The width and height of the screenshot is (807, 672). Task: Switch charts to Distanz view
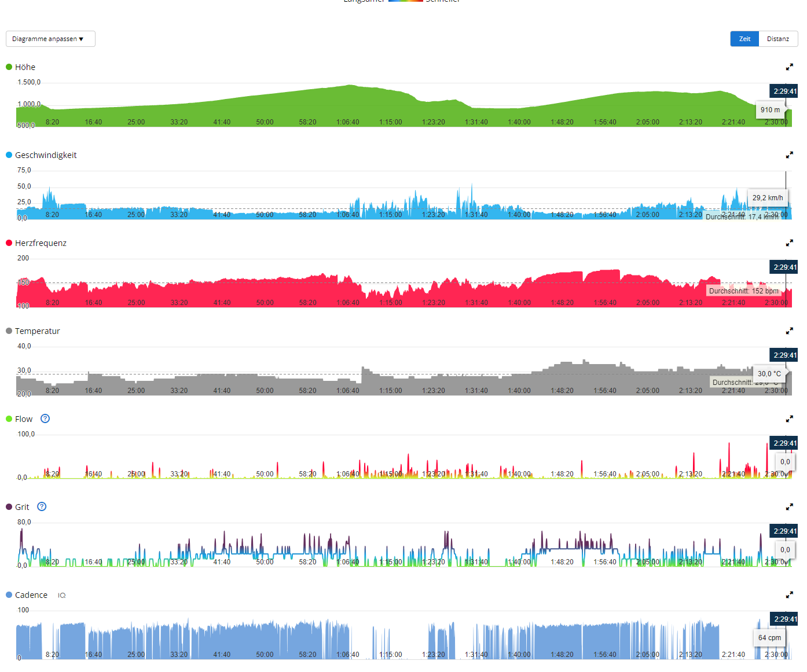778,39
